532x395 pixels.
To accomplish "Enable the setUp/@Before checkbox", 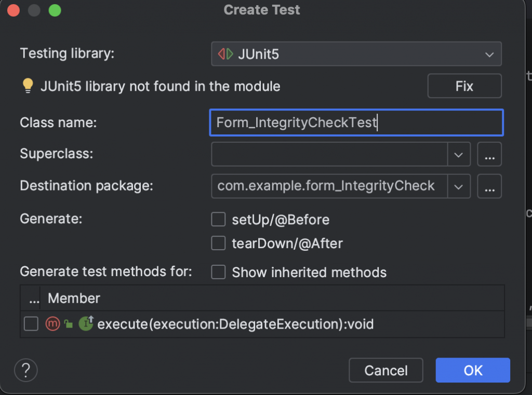I will click(218, 220).
